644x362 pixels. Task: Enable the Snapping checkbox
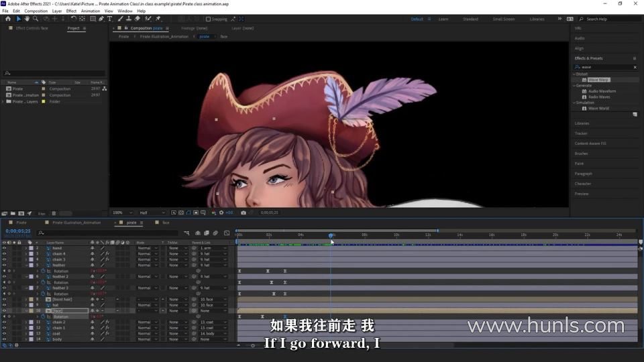click(208, 19)
